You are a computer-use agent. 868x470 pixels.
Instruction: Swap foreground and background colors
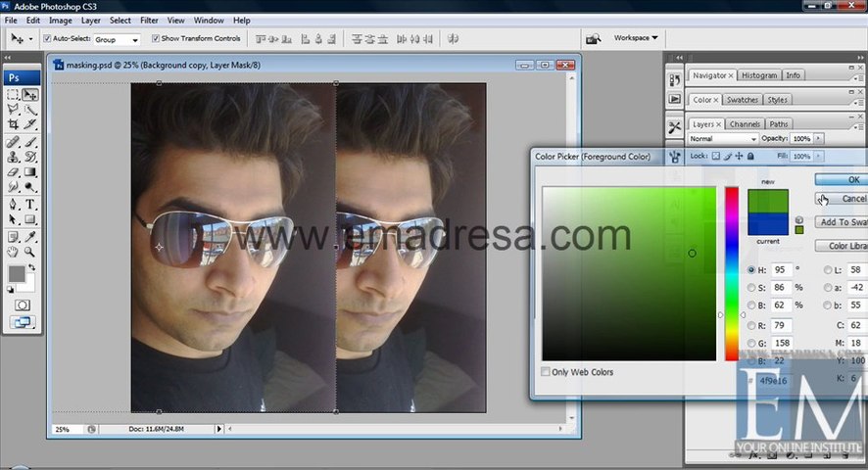click(x=32, y=267)
